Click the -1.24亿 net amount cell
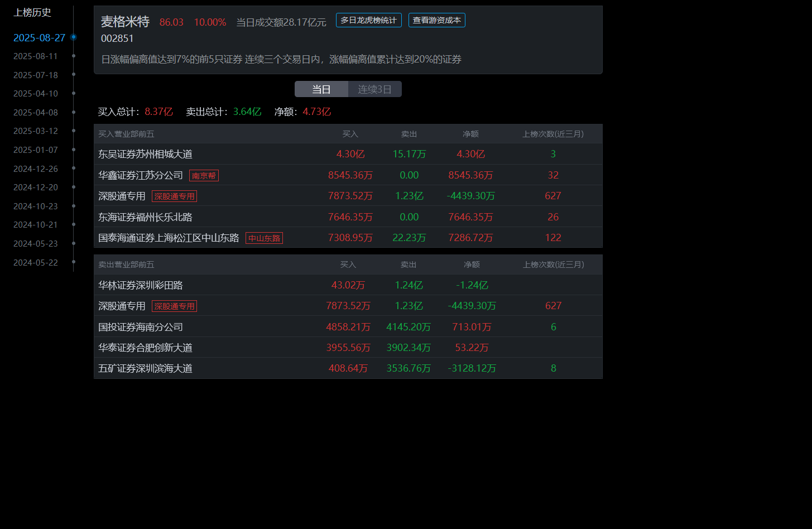The width and height of the screenshot is (812, 529). pyautogui.click(x=472, y=285)
